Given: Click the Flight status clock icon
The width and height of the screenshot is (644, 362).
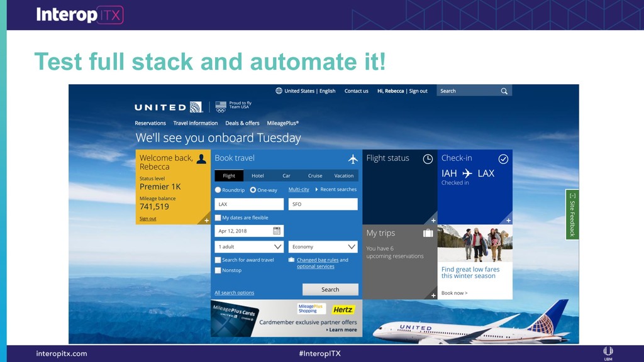Looking at the screenshot, I should (x=428, y=159).
